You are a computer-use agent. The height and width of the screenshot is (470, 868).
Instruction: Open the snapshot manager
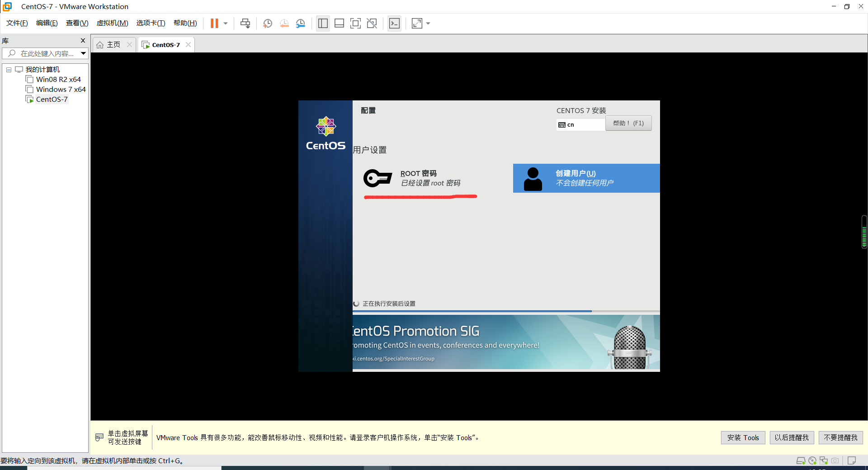(x=300, y=23)
